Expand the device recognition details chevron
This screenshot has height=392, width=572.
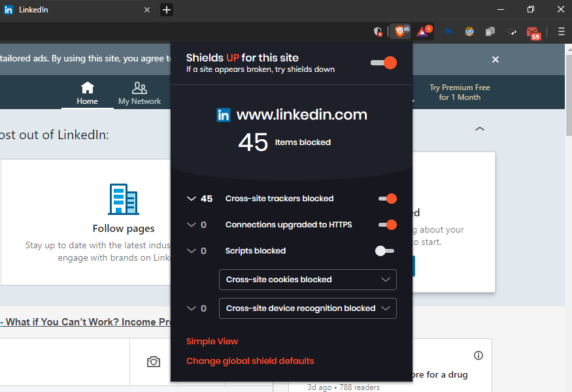click(192, 308)
